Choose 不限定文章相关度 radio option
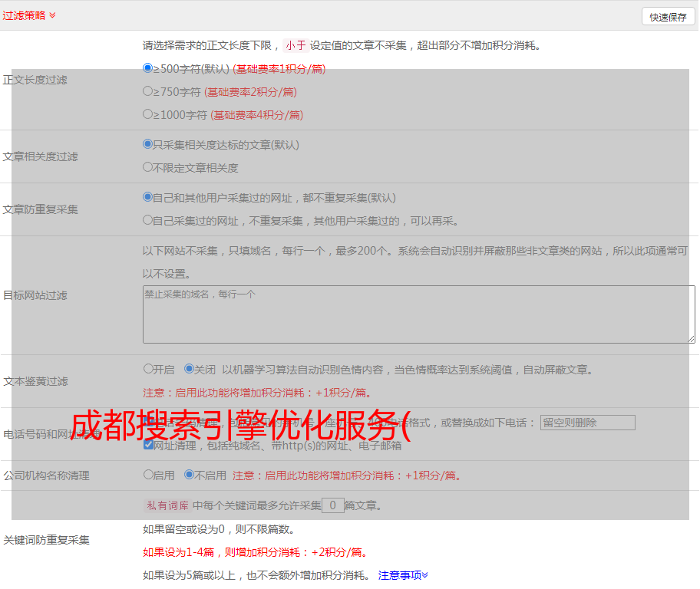The image size is (700, 589). tap(148, 167)
